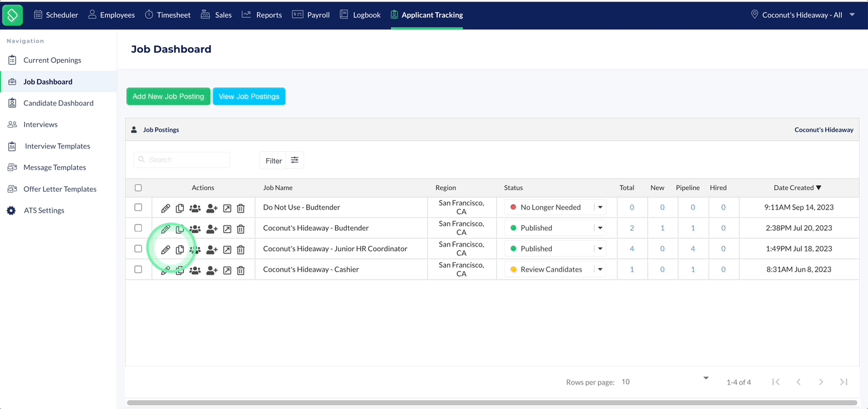The width and height of the screenshot is (868, 409).
Task: Open the Payroll tab
Action: click(310, 15)
